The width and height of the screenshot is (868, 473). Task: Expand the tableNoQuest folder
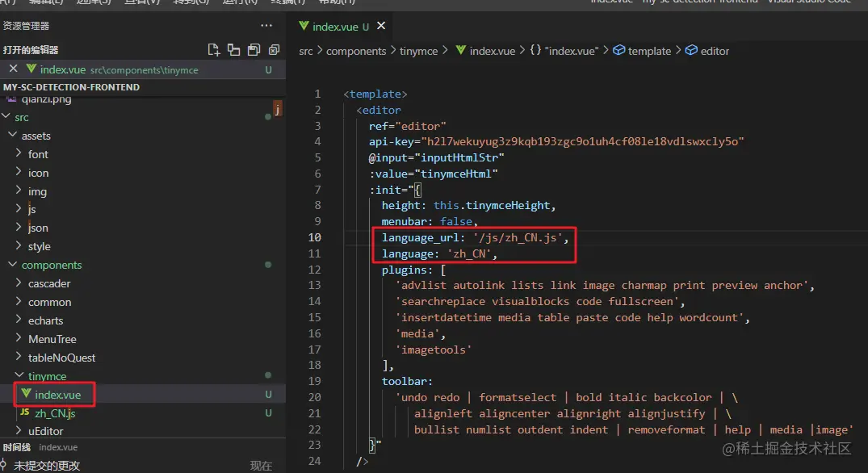19,357
